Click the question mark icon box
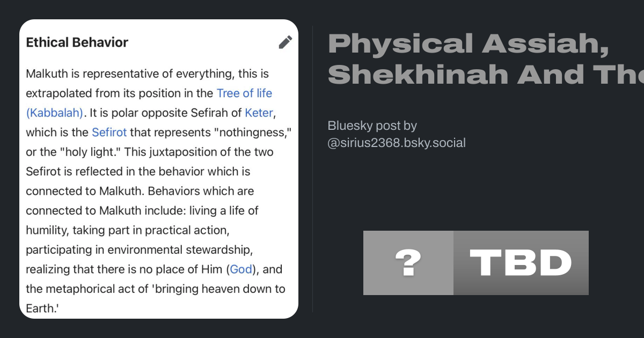 click(x=408, y=263)
